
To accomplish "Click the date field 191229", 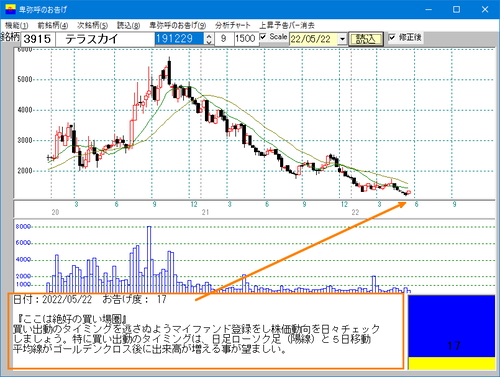I will pyautogui.click(x=179, y=39).
